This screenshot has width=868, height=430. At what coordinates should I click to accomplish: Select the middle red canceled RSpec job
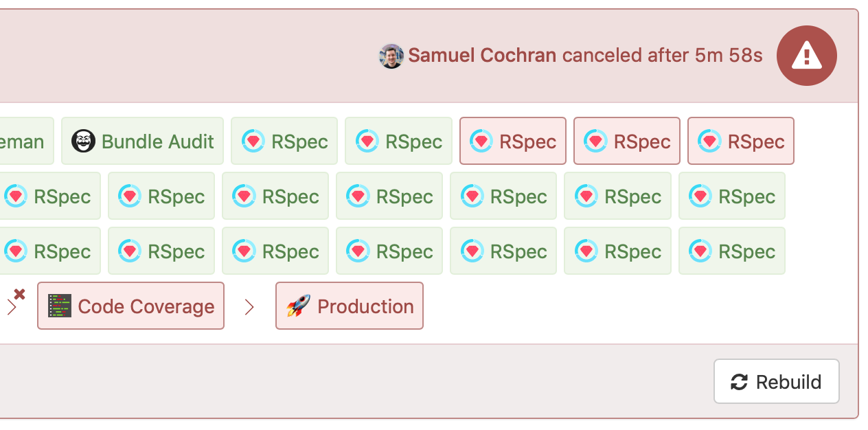click(626, 142)
